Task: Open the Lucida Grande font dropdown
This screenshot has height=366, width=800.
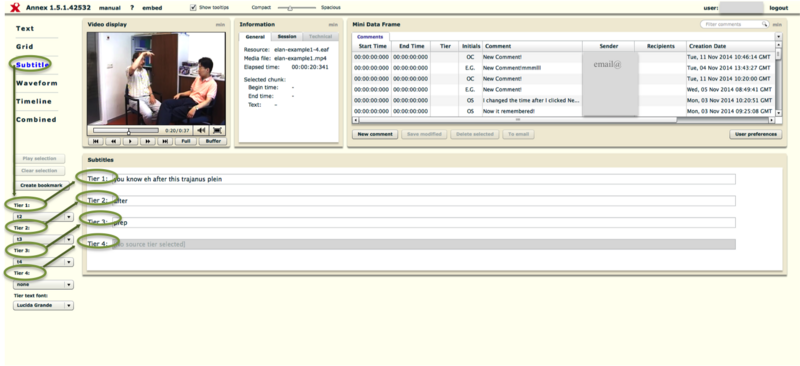Action: tap(43, 305)
